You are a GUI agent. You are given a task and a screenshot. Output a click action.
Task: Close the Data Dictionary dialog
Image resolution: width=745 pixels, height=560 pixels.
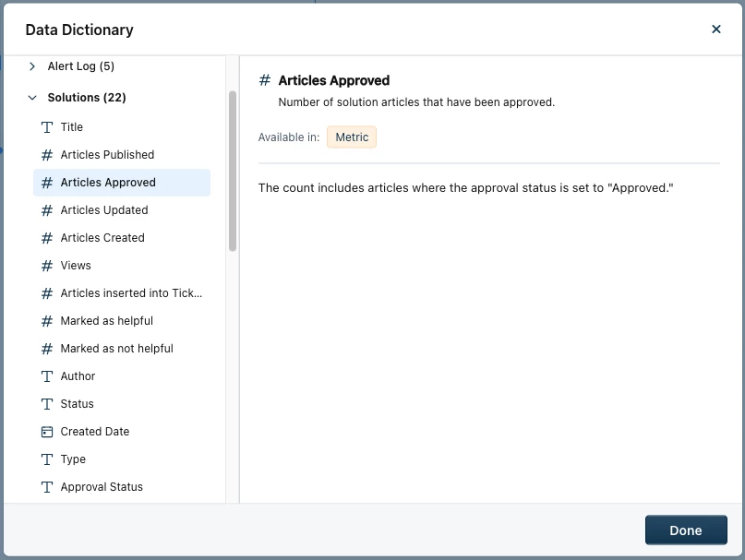[716, 30]
